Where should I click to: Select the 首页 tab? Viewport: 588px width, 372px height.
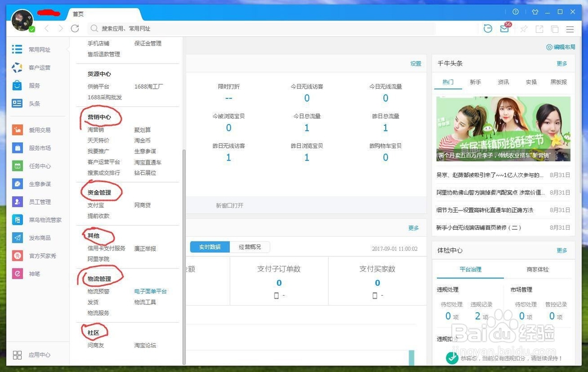[78, 14]
